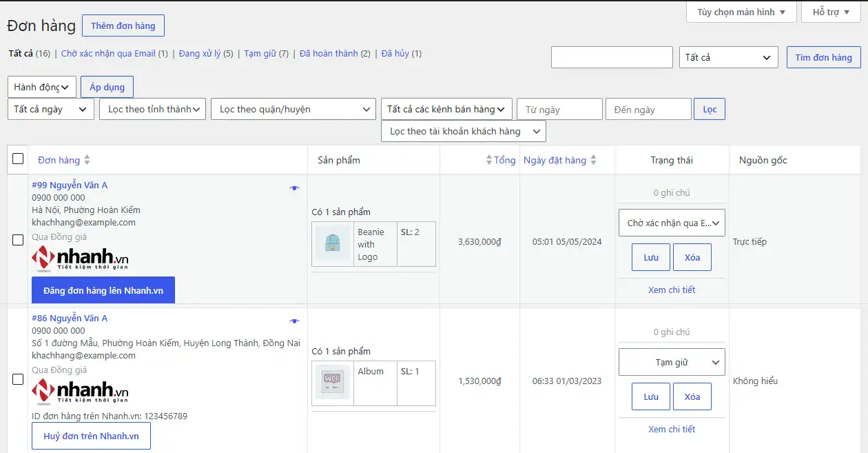Change the Tạm giữ status of order #86
This screenshot has height=453, width=868.
point(672,362)
